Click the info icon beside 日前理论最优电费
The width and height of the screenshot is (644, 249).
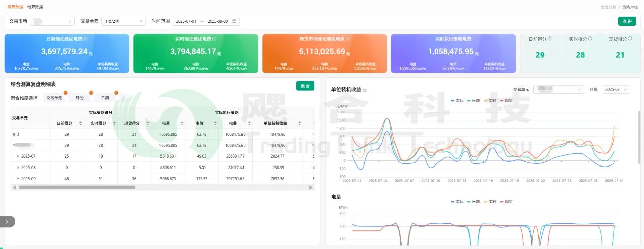[x=86, y=39]
